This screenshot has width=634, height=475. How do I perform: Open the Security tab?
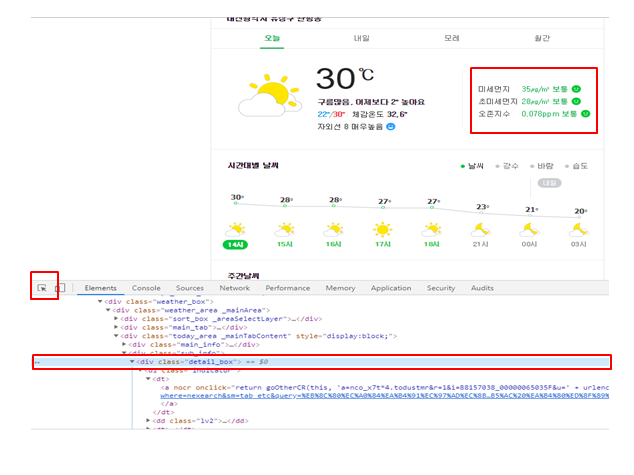pyautogui.click(x=441, y=288)
